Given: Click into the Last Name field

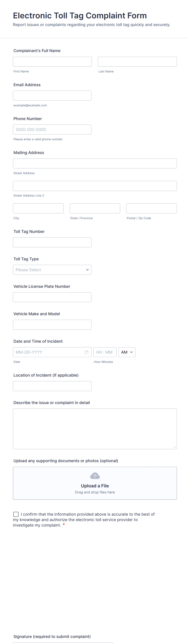Looking at the screenshot, I should (137, 62).
